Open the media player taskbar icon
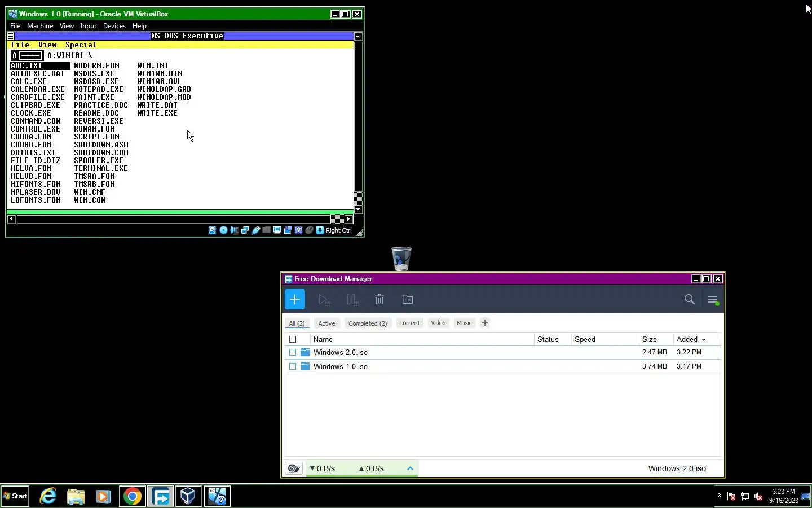Image resolution: width=812 pixels, height=508 pixels. coord(104,496)
